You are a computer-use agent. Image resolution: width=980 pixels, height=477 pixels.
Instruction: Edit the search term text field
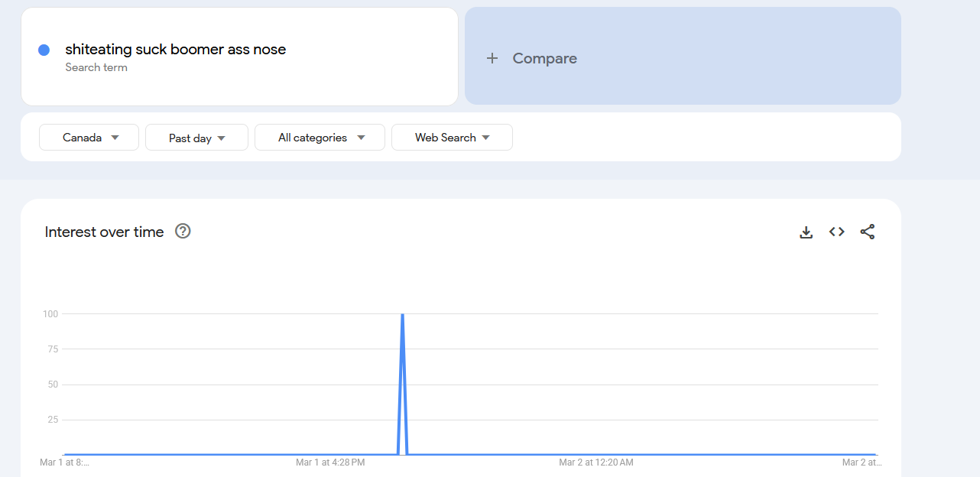(x=239, y=57)
